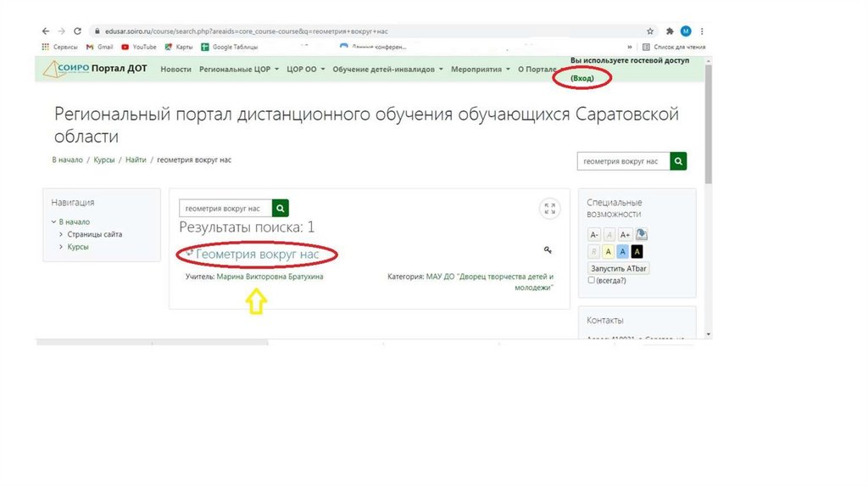This screenshot has height=487, width=868.
Task: Click the A- decrease font size icon
Action: [x=594, y=235]
